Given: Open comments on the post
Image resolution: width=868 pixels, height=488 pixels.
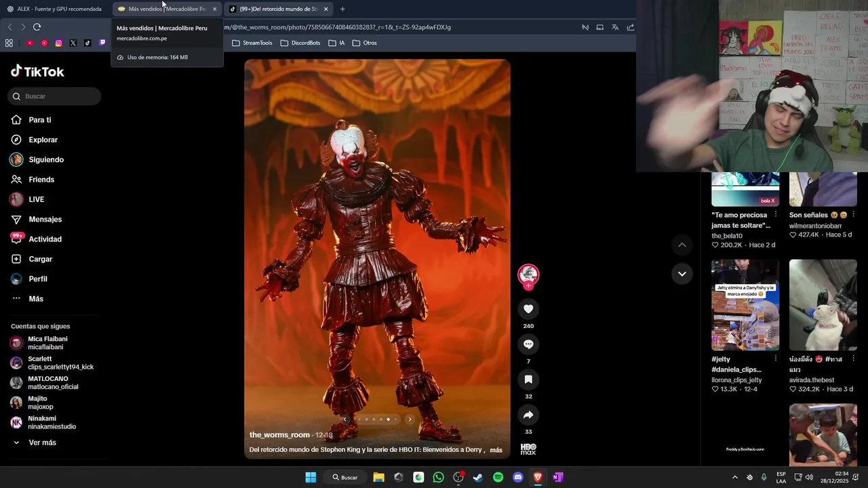Looking at the screenshot, I should click(x=528, y=344).
